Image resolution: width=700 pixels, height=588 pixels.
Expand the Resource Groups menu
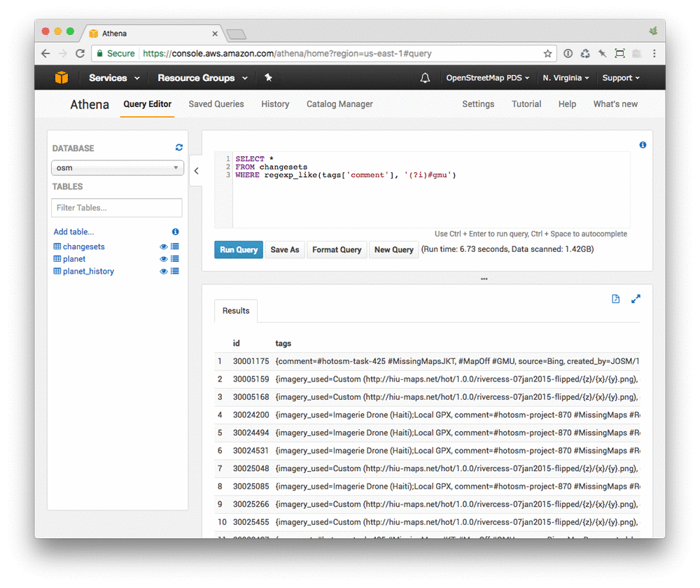point(203,78)
